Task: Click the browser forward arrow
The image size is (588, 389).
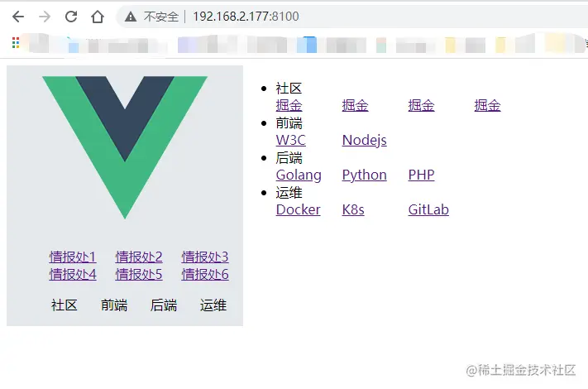Action: 45,17
